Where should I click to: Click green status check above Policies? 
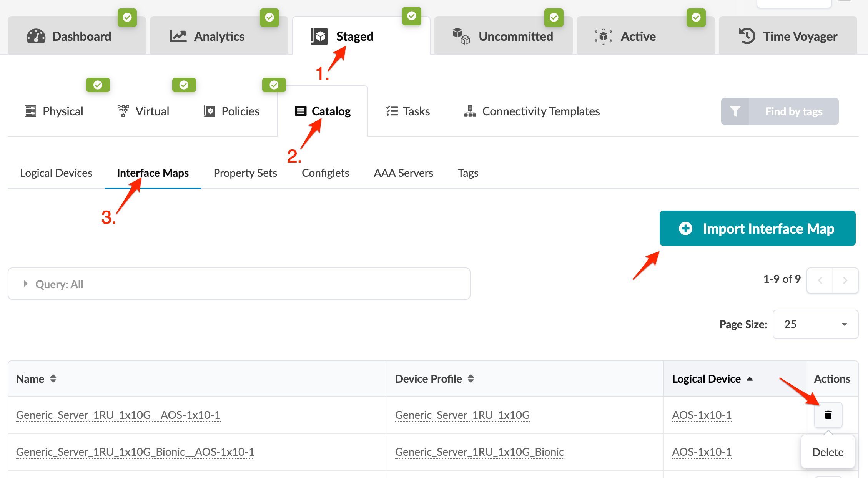pyautogui.click(x=274, y=85)
